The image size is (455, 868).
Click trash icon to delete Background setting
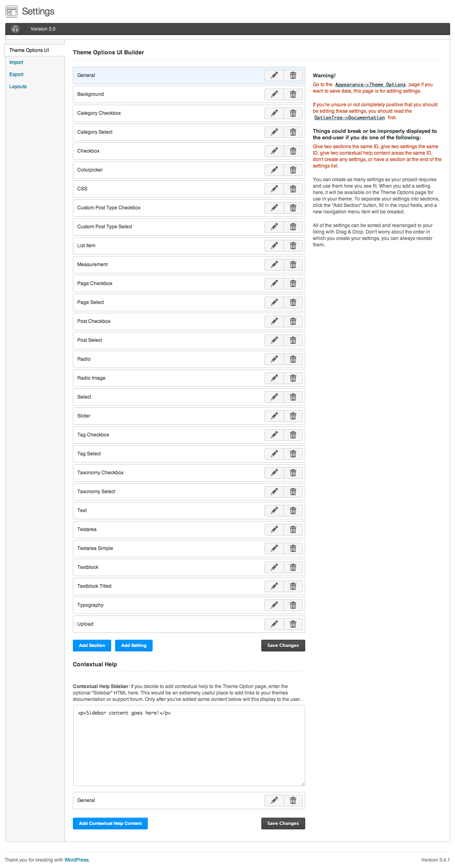click(293, 94)
